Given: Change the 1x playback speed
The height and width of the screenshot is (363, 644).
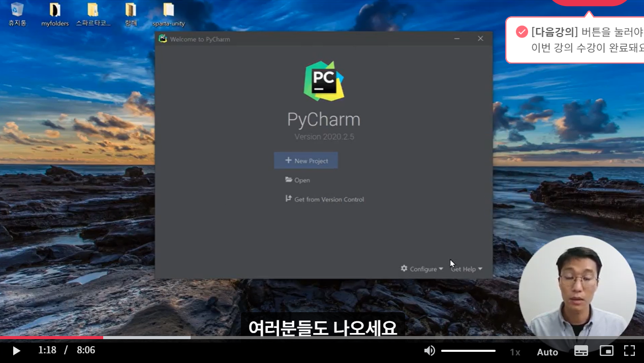Looking at the screenshot, I should (x=515, y=352).
